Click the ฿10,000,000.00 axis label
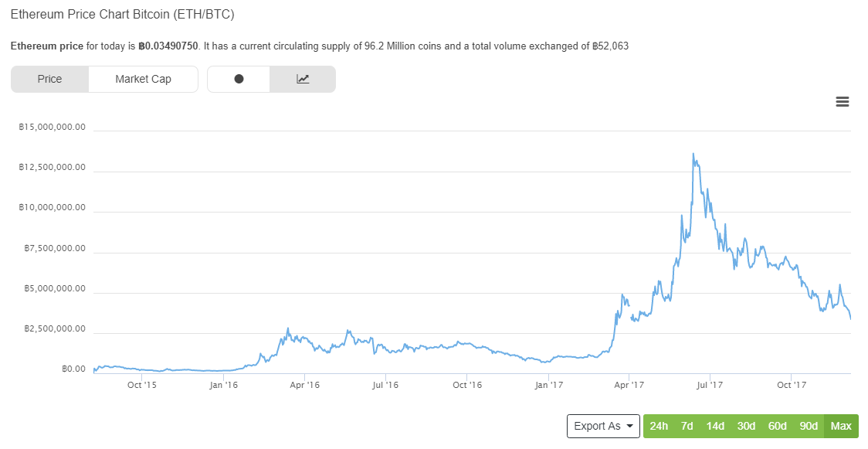Image resolution: width=868 pixels, height=449 pixels. click(52, 208)
